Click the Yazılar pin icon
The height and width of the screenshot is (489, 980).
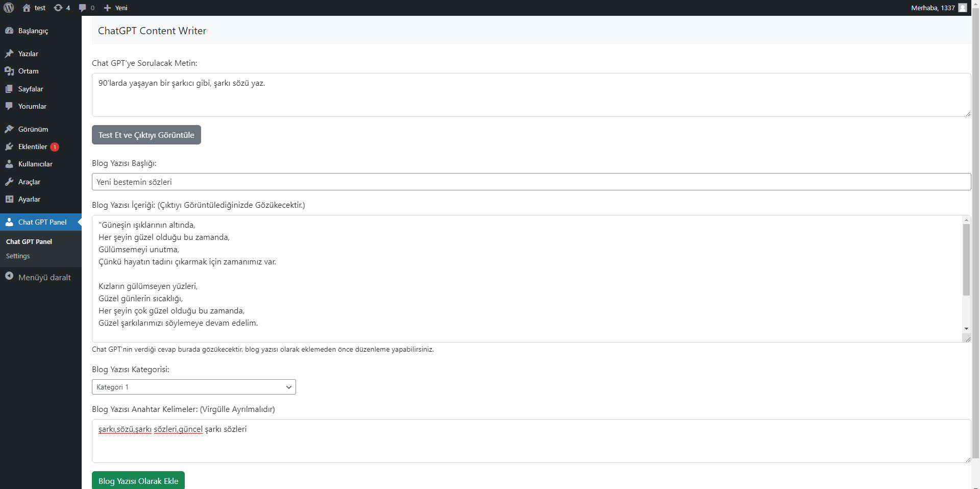[x=9, y=54]
